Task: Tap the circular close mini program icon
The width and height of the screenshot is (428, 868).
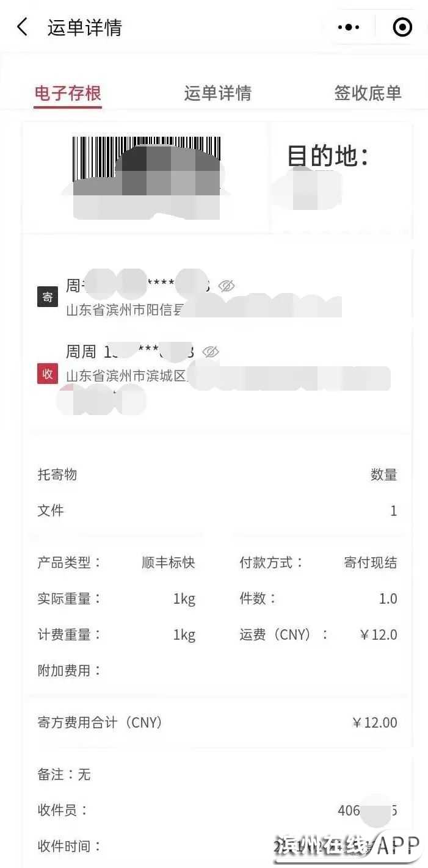Action: 402,27
